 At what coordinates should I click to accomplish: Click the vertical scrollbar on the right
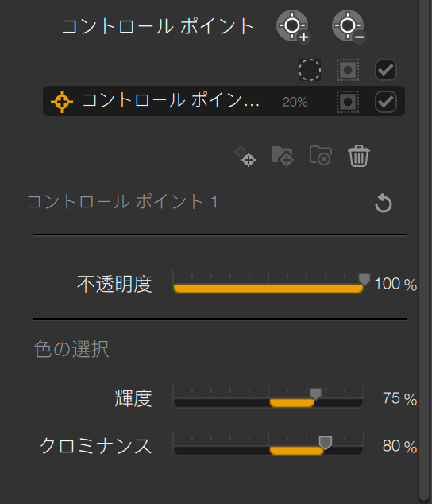tap(425, 250)
